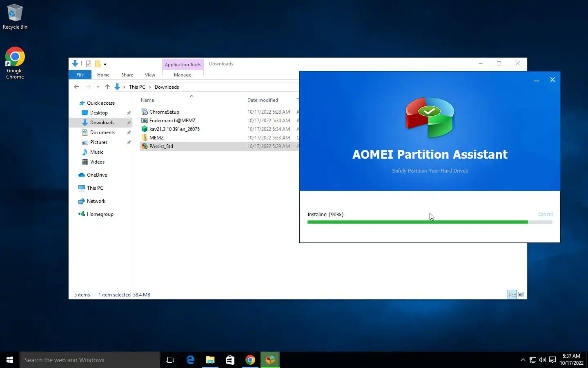Click the Search the web and Windows box

[90, 360]
